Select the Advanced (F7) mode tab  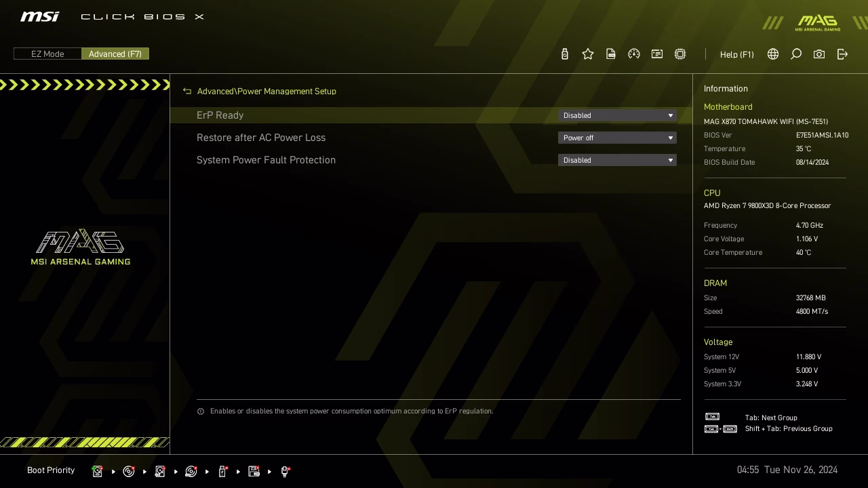tap(115, 54)
